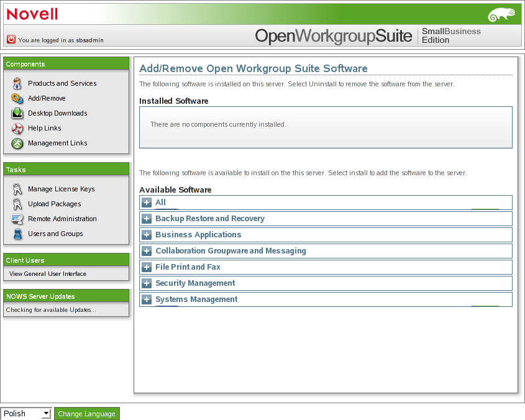Click the Products and Services icon
This screenshot has width=525, height=420.
click(x=17, y=83)
